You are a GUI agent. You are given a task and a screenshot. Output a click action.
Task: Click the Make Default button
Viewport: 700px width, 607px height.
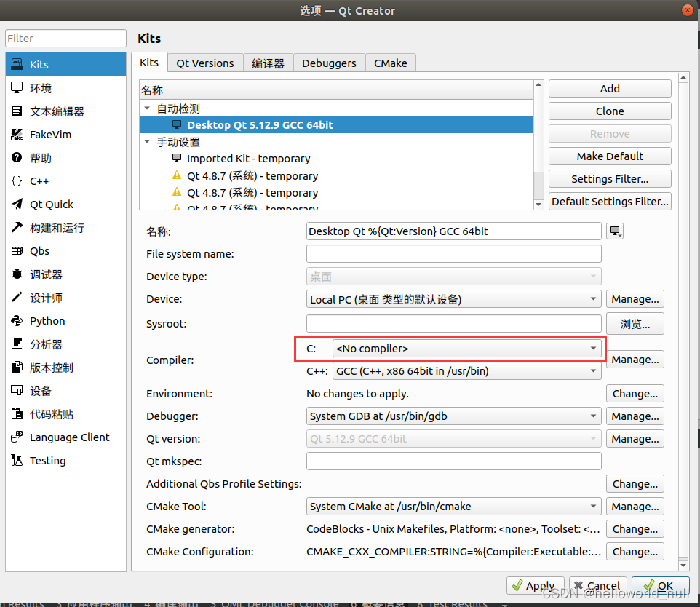click(x=610, y=156)
